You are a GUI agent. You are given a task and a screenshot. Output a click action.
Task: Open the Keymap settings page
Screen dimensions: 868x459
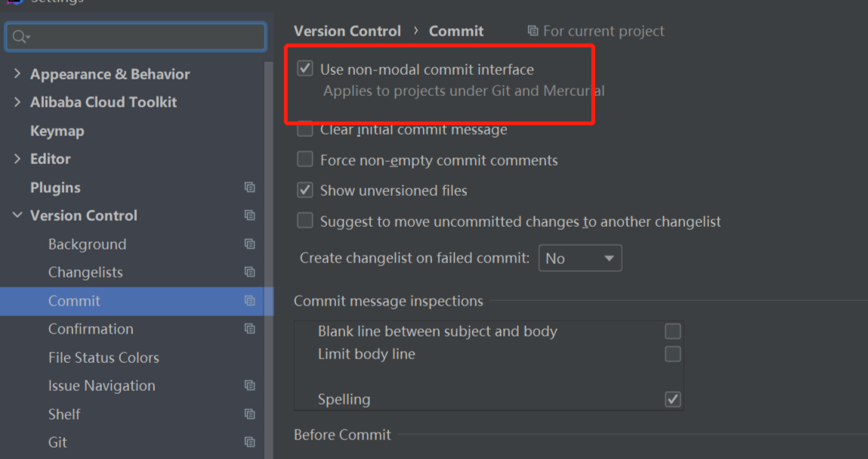coord(57,131)
